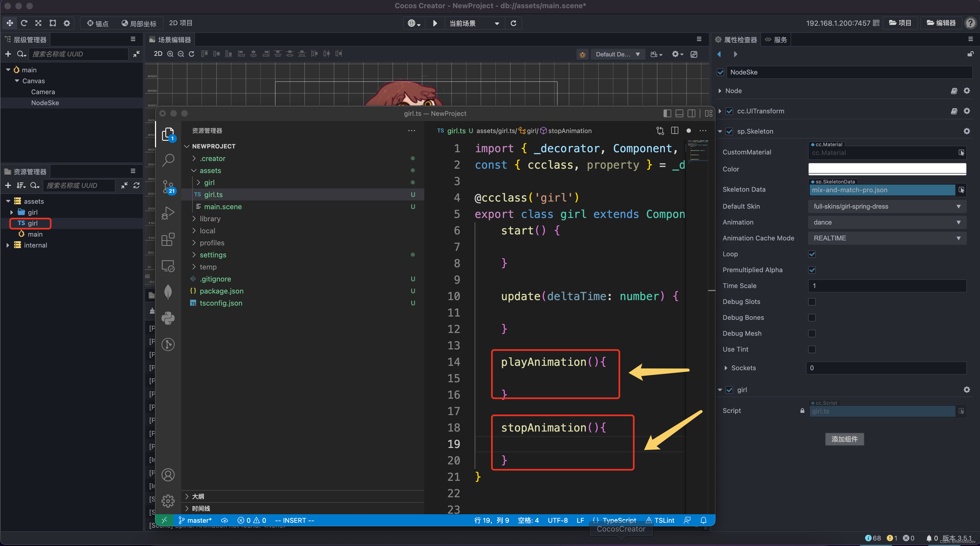Click the white Color swatch
The height and width of the screenshot is (546, 980).
tap(886, 169)
